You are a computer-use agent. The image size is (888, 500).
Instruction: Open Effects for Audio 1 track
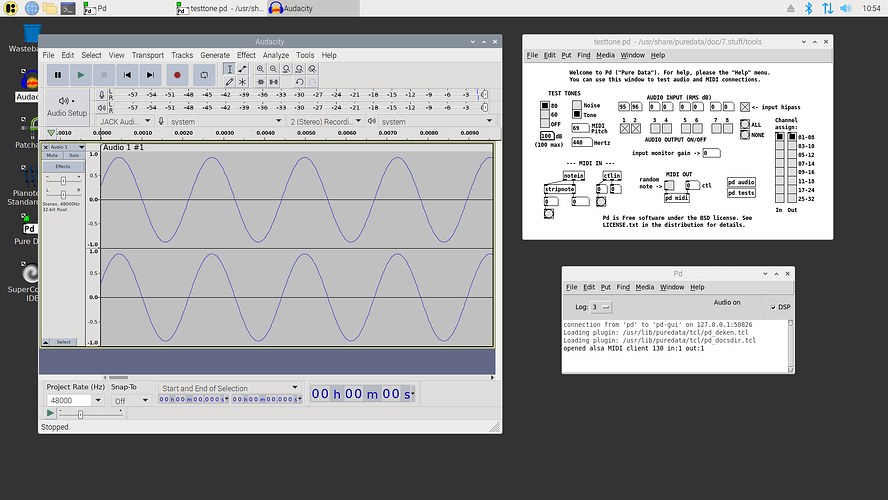tap(63, 166)
